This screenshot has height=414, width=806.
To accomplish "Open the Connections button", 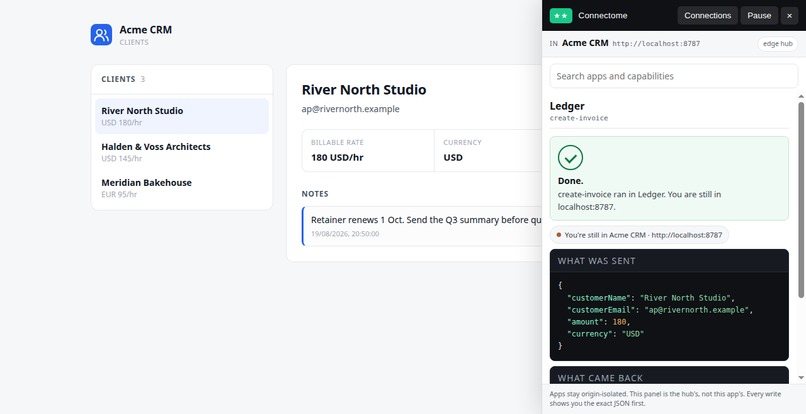I will pos(707,15).
